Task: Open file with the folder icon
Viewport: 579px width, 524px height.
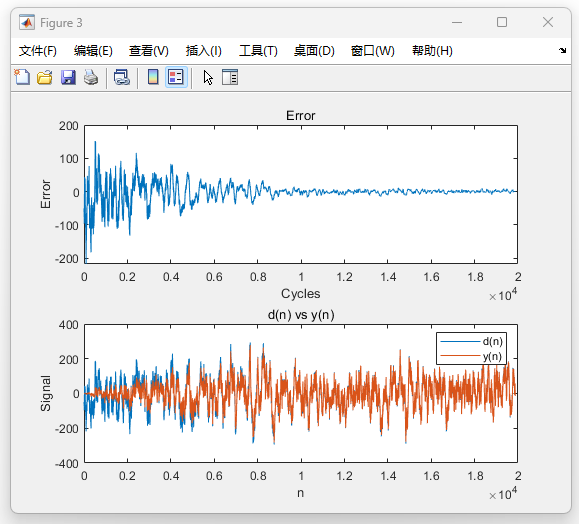Action: pos(45,78)
